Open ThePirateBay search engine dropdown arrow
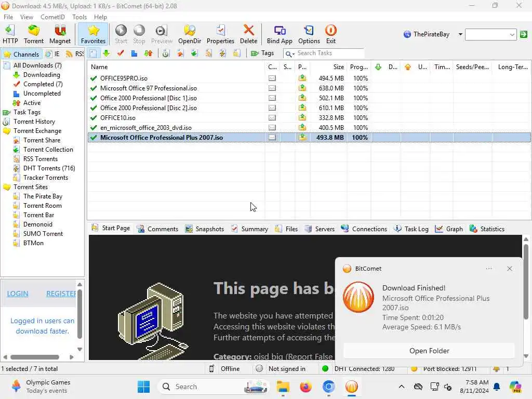Image resolution: width=532 pixels, height=399 pixels. coord(460,34)
